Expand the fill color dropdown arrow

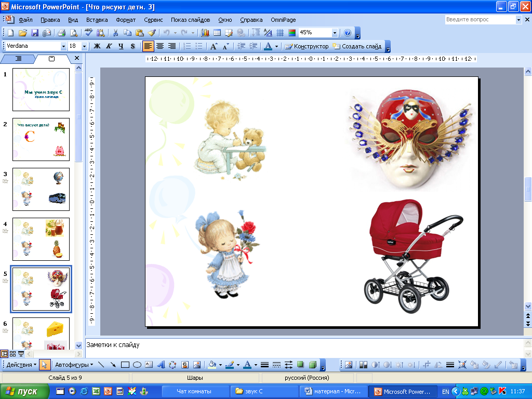click(x=220, y=365)
